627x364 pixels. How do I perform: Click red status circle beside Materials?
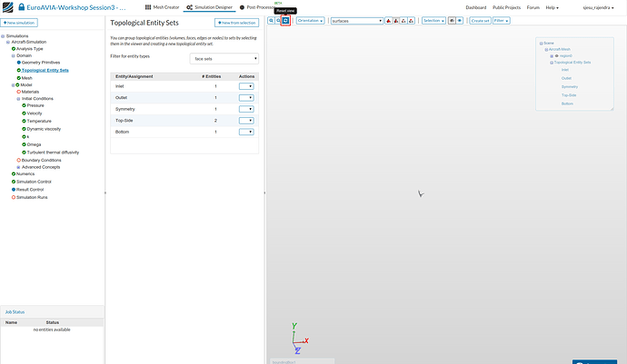coord(19,92)
